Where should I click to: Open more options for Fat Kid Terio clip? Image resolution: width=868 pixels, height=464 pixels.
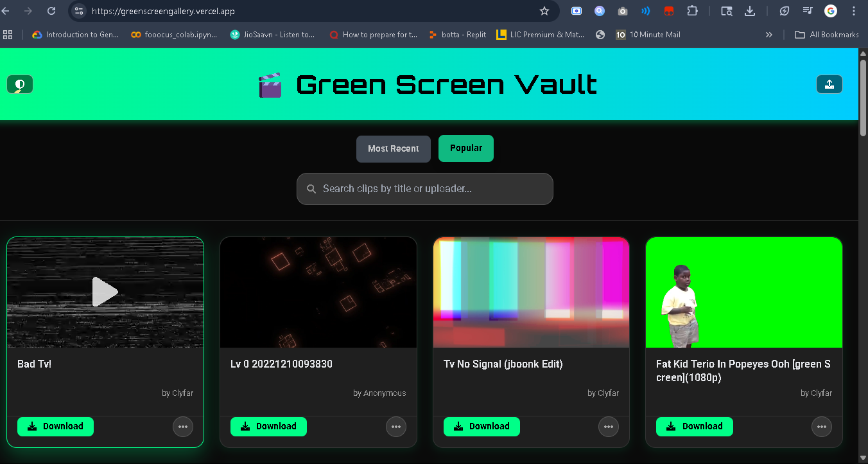click(x=821, y=426)
